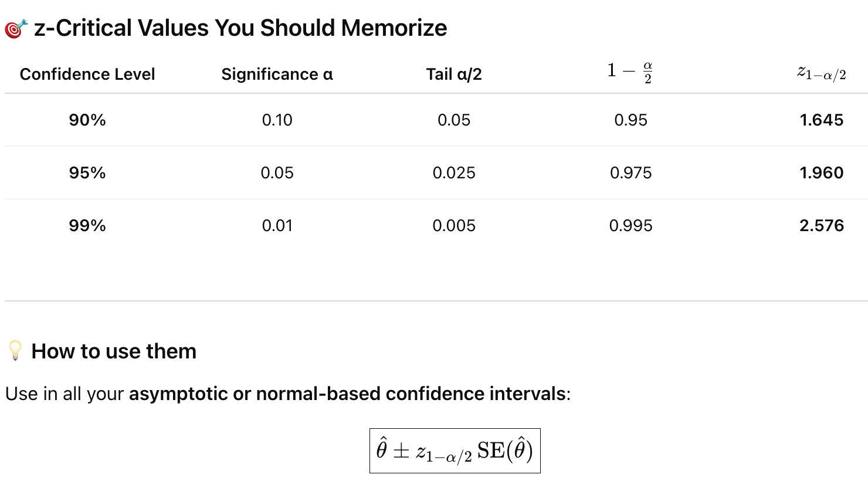This screenshot has height=481, width=868.
Task: Select the Significance α column header
Action: click(x=277, y=74)
